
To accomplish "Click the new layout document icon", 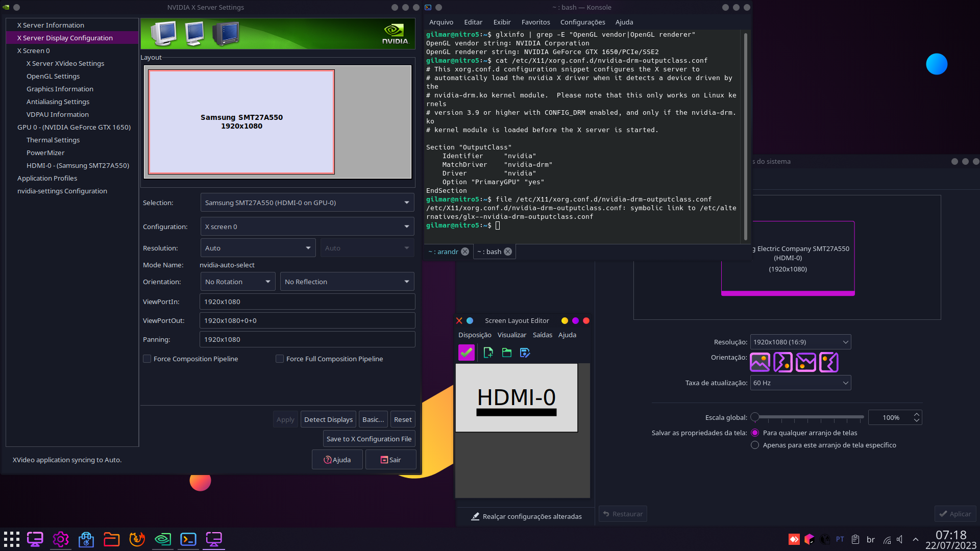I will point(488,353).
